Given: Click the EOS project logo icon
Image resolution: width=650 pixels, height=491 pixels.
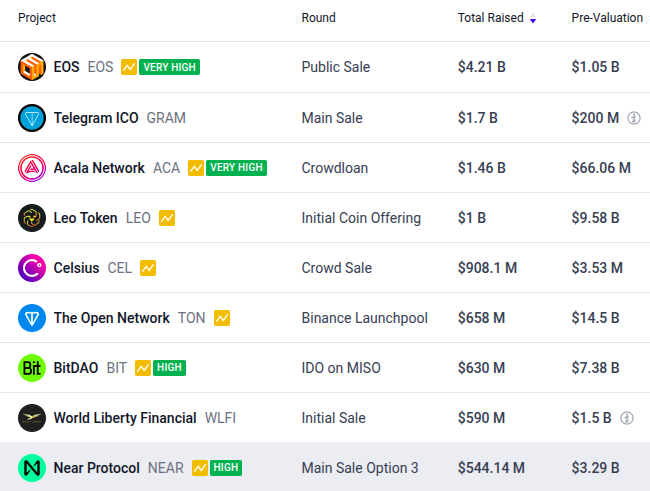Looking at the screenshot, I should [x=32, y=67].
